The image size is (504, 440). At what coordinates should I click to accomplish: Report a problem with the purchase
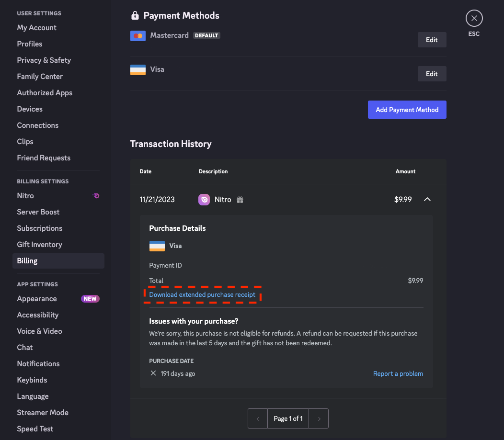click(x=398, y=373)
